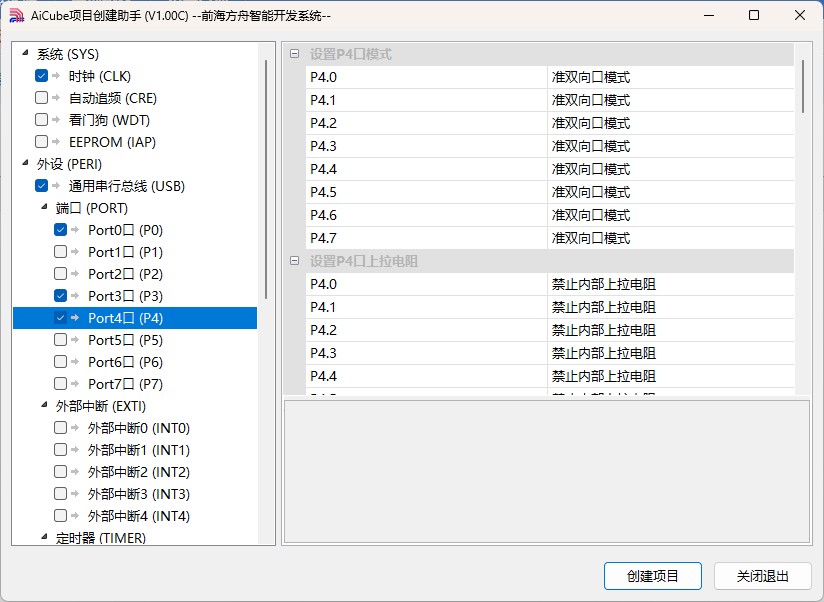Viewport: 824px width, 602px height.
Task: Check the 外部中断4 (INT4) checkbox
Action: (x=60, y=516)
